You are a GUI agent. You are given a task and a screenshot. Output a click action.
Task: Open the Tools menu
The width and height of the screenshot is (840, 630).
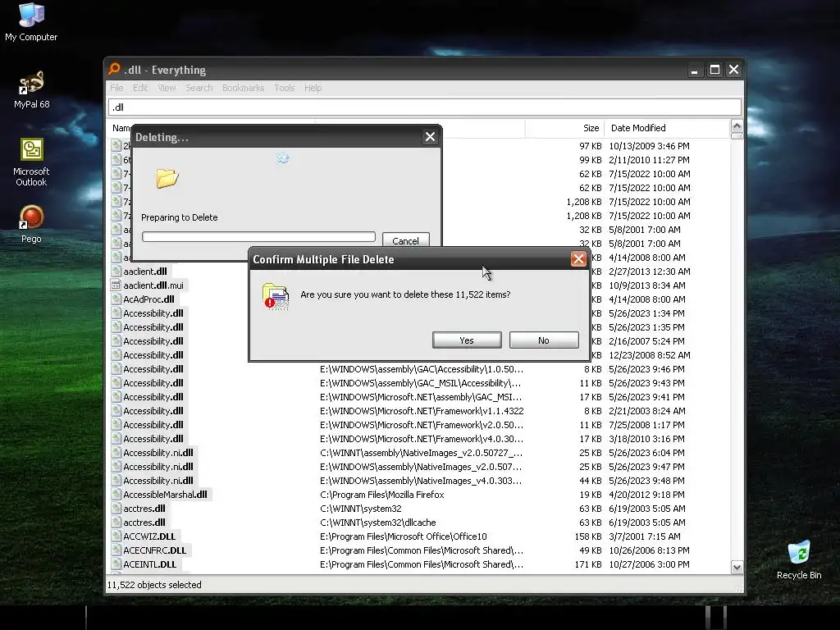tap(285, 88)
